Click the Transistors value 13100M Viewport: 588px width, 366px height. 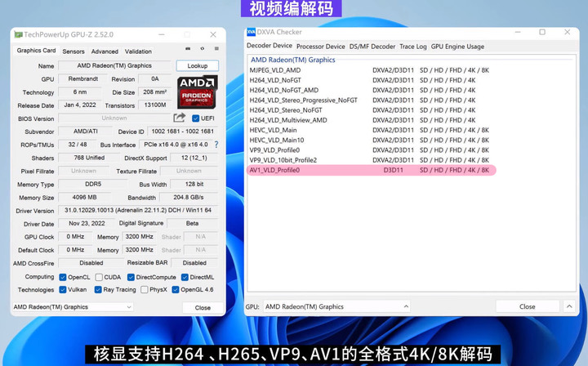[155, 105]
